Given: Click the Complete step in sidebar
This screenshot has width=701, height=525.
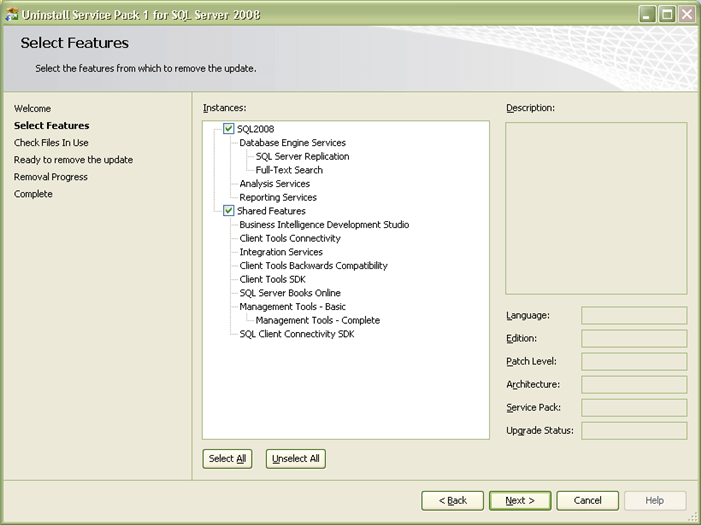Looking at the screenshot, I should (x=33, y=194).
